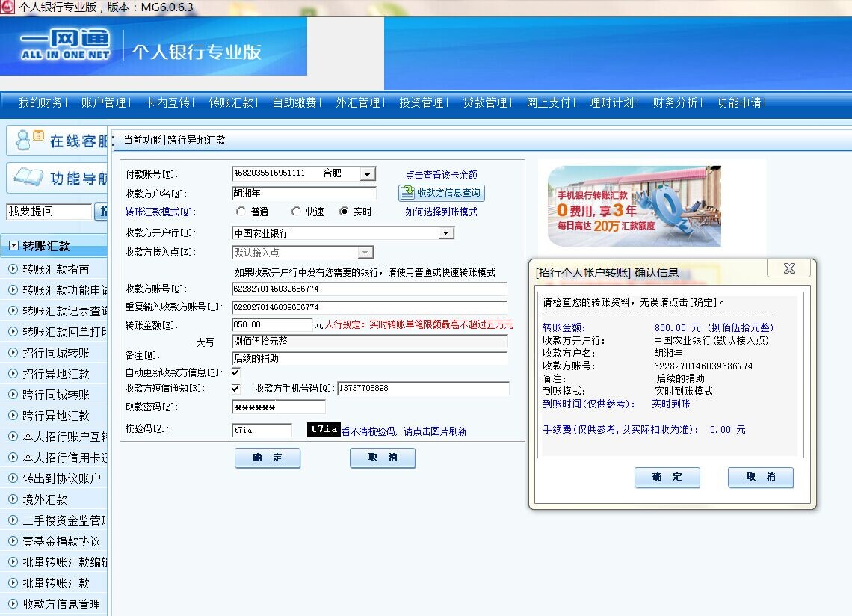Open 转账汇款记录查询 in sidebar
This screenshot has width=852, height=616.
(x=65, y=310)
